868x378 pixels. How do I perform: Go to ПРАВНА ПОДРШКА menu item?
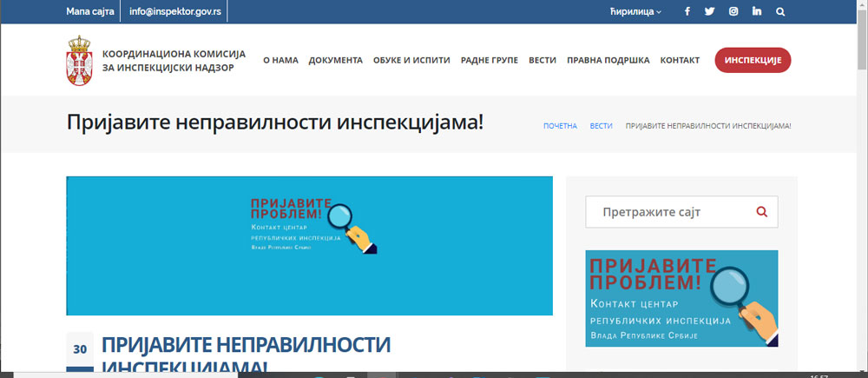(608, 61)
